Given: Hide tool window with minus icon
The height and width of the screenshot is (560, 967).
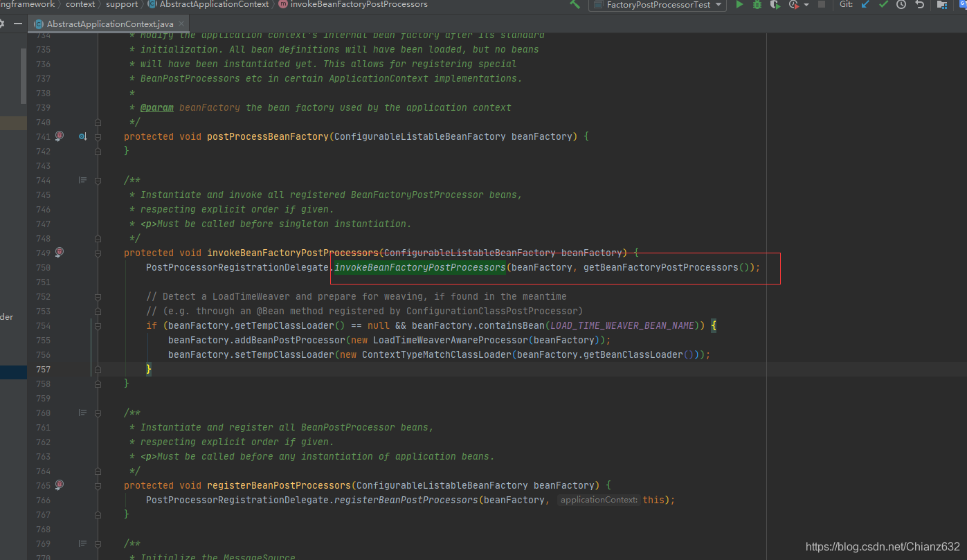Looking at the screenshot, I should (18, 24).
